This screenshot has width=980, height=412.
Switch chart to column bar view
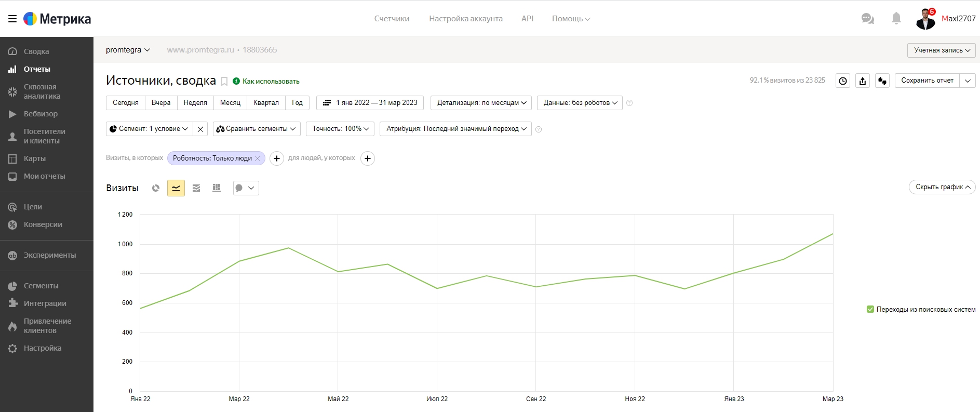tap(217, 188)
